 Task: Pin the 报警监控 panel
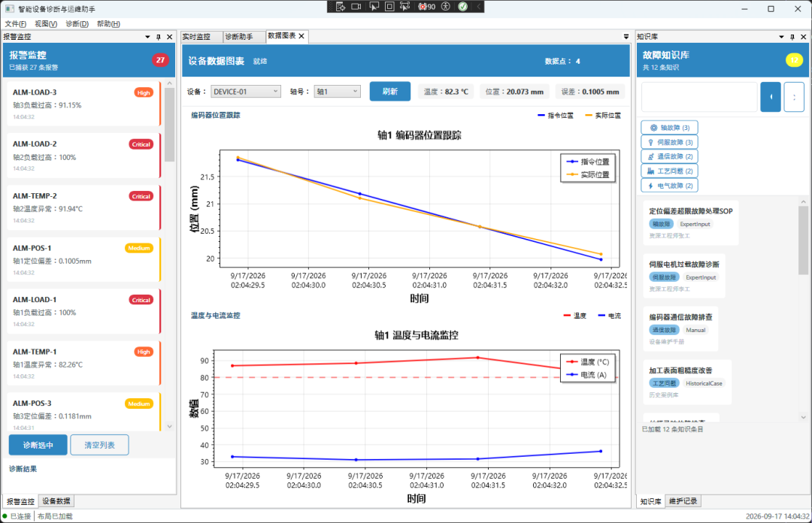(x=159, y=37)
